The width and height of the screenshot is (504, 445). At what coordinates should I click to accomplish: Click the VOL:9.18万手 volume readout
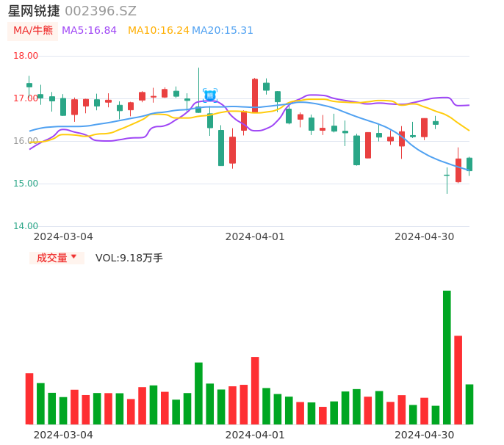click(x=129, y=258)
